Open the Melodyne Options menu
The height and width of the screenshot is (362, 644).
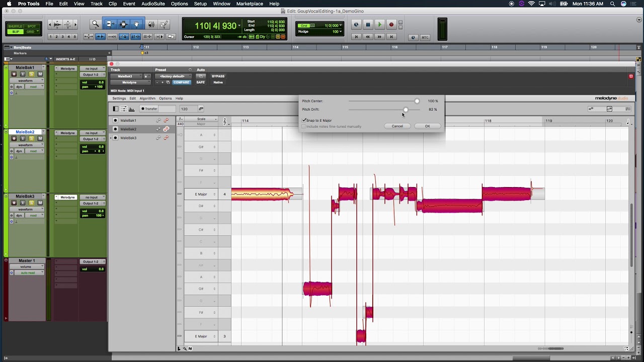click(x=165, y=99)
